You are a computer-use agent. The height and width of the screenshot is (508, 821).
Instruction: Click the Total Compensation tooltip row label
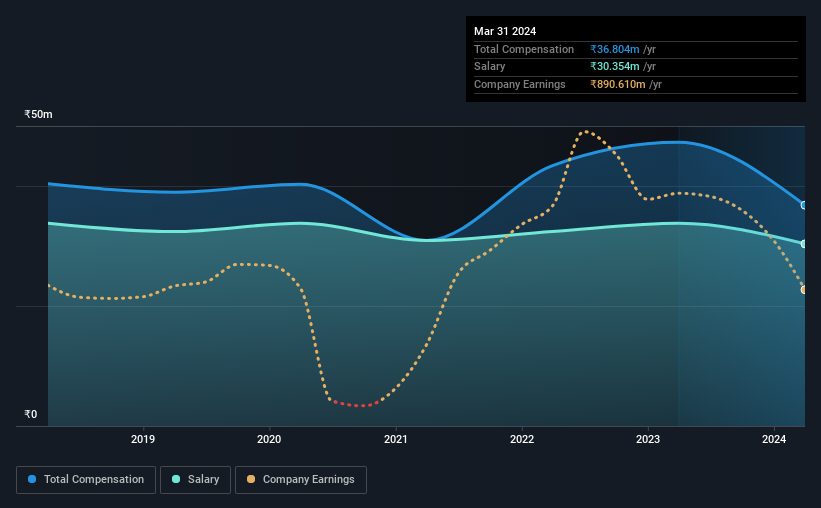[524, 49]
